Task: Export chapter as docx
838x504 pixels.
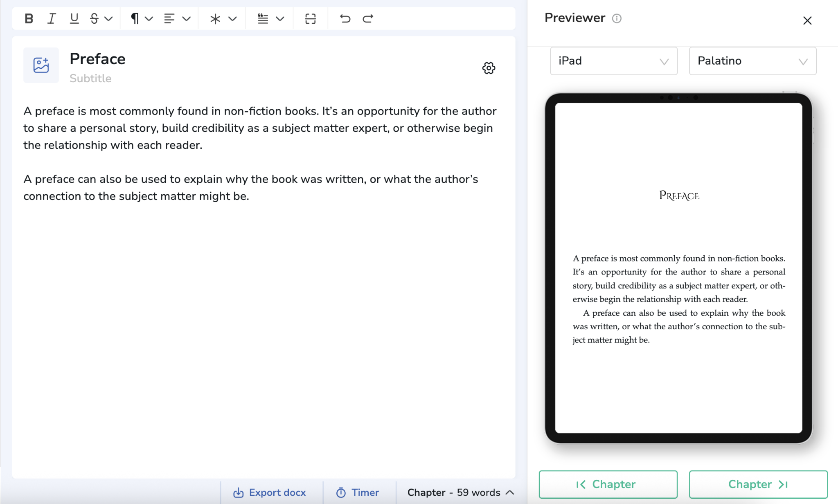Action: [270, 493]
